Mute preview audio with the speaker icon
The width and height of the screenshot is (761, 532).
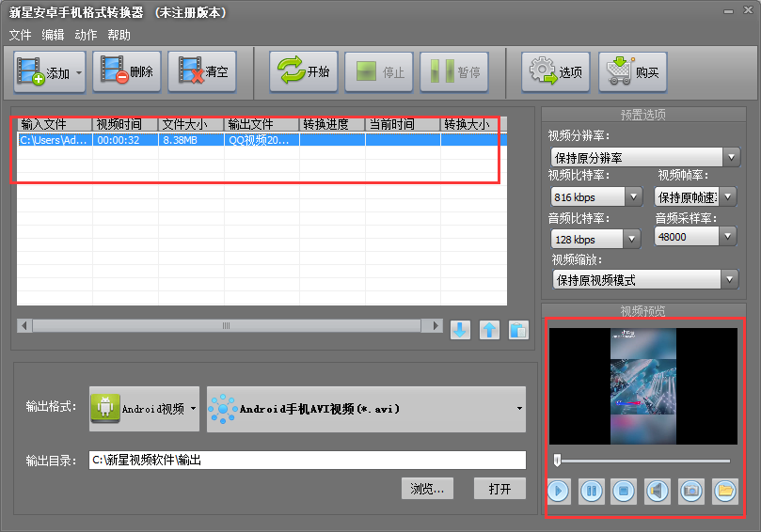click(x=658, y=491)
